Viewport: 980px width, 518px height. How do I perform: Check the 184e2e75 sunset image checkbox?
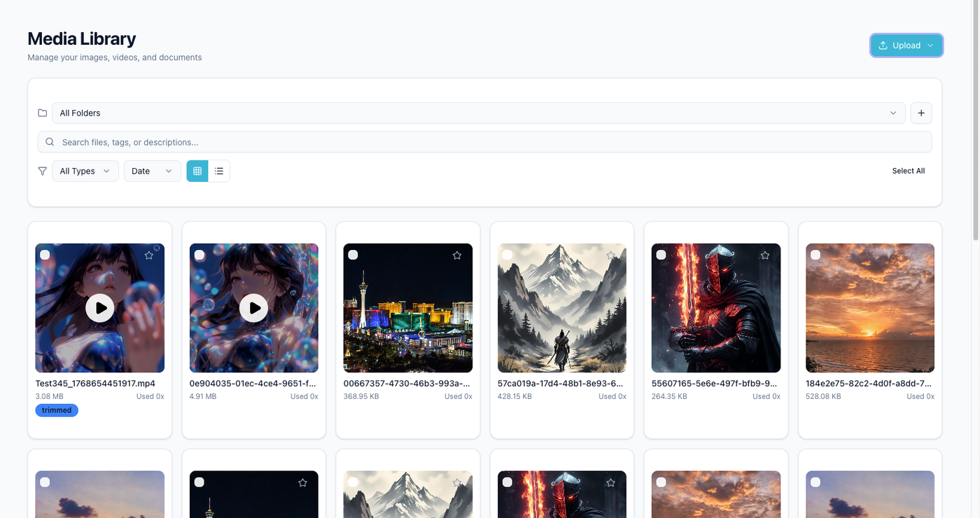pyautogui.click(x=815, y=255)
